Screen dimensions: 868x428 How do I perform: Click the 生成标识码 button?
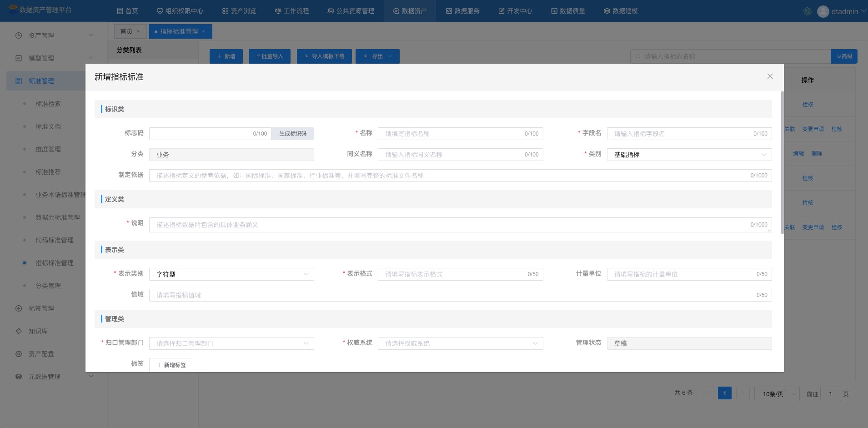click(x=292, y=134)
